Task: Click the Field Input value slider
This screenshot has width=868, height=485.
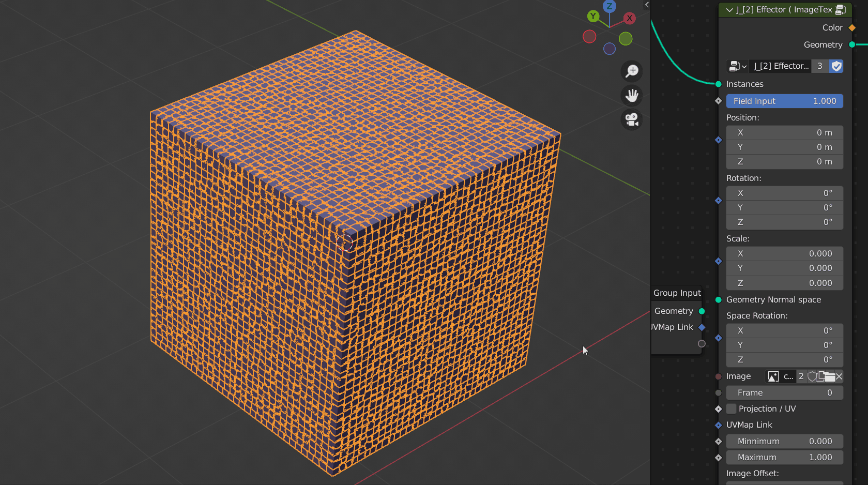Action: [x=784, y=101]
